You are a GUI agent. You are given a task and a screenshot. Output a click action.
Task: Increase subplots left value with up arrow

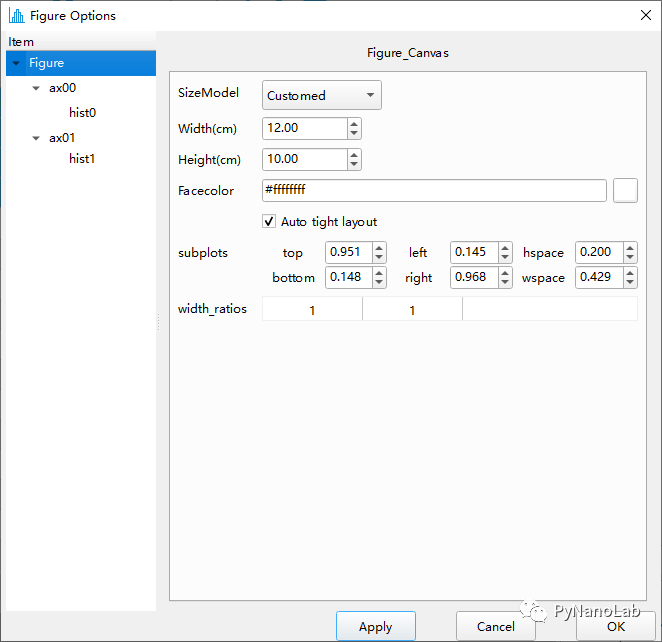[505, 247]
